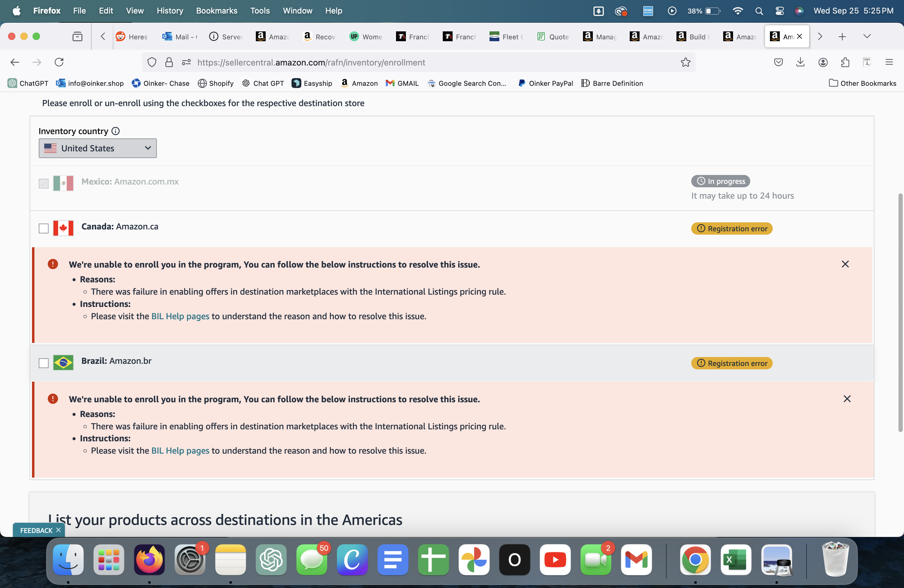Reload the current page
Viewport: 904px width, 588px height.
pyautogui.click(x=59, y=62)
